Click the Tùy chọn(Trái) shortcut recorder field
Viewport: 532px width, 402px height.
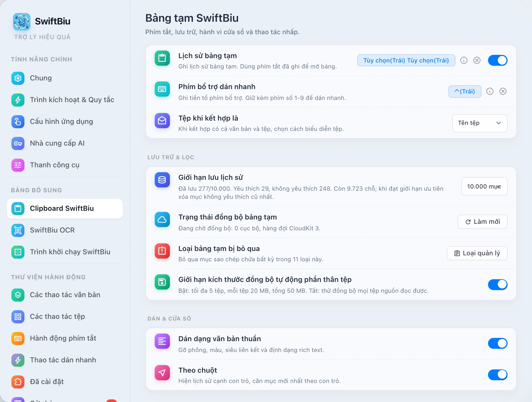[x=406, y=60]
